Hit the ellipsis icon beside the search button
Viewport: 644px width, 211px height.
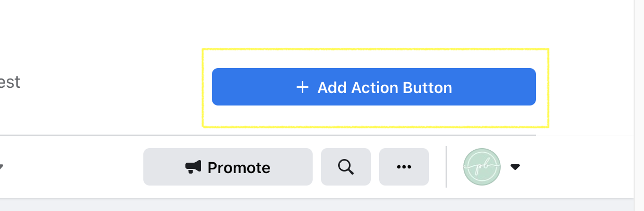pos(404,167)
